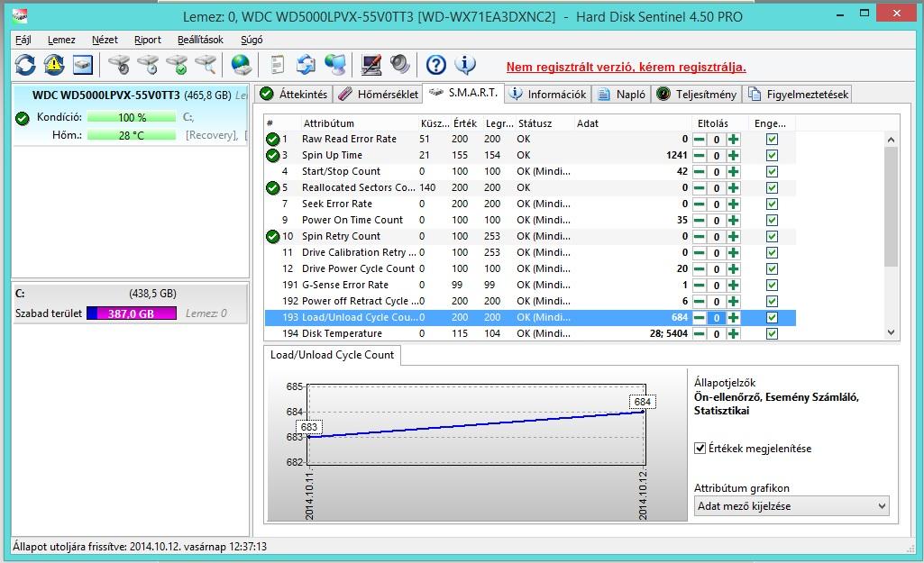Screen dimensions: 924x563
Task: Switch to the Információk tab
Action: 548,95
